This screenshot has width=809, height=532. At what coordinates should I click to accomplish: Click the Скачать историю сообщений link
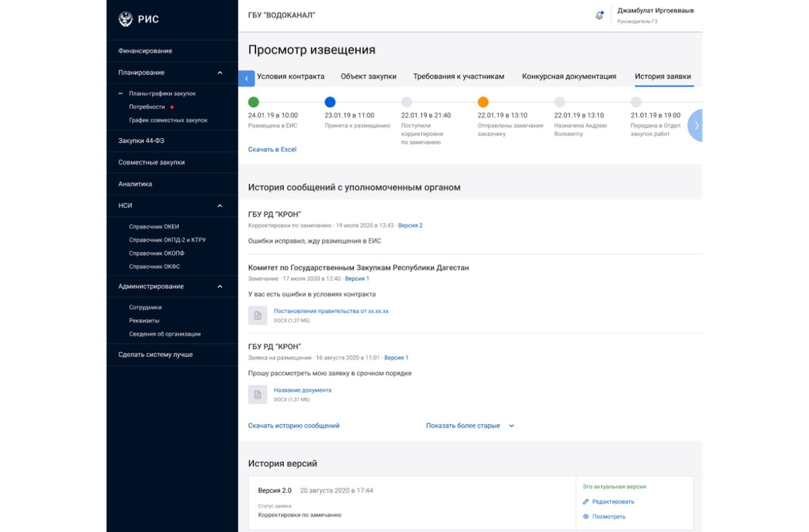tap(293, 426)
